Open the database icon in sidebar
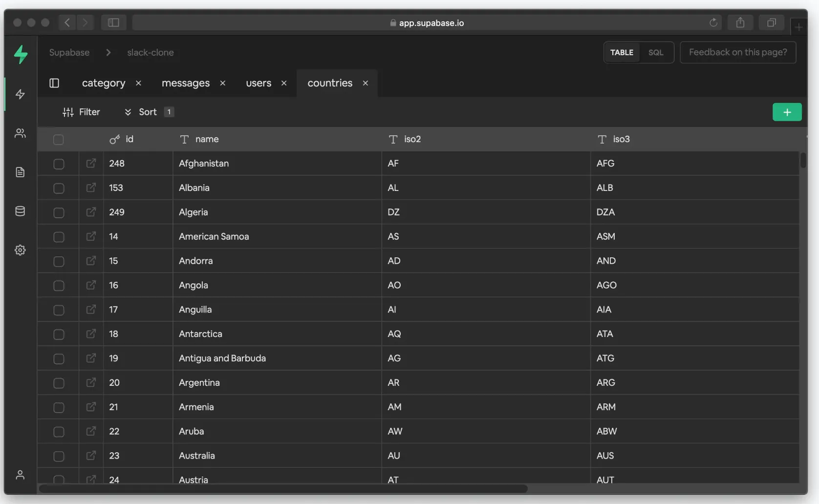The width and height of the screenshot is (819, 504). tap(20, 211)
